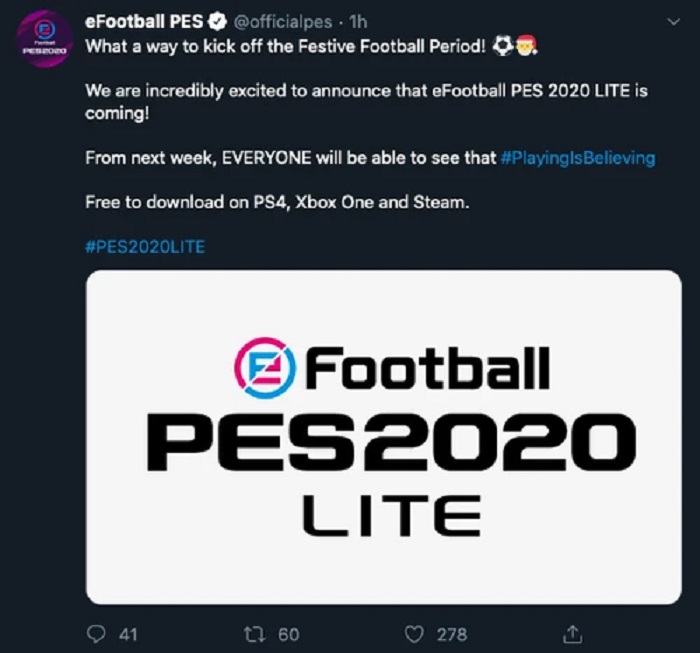Click the retweet count 60

click(289, 633)
